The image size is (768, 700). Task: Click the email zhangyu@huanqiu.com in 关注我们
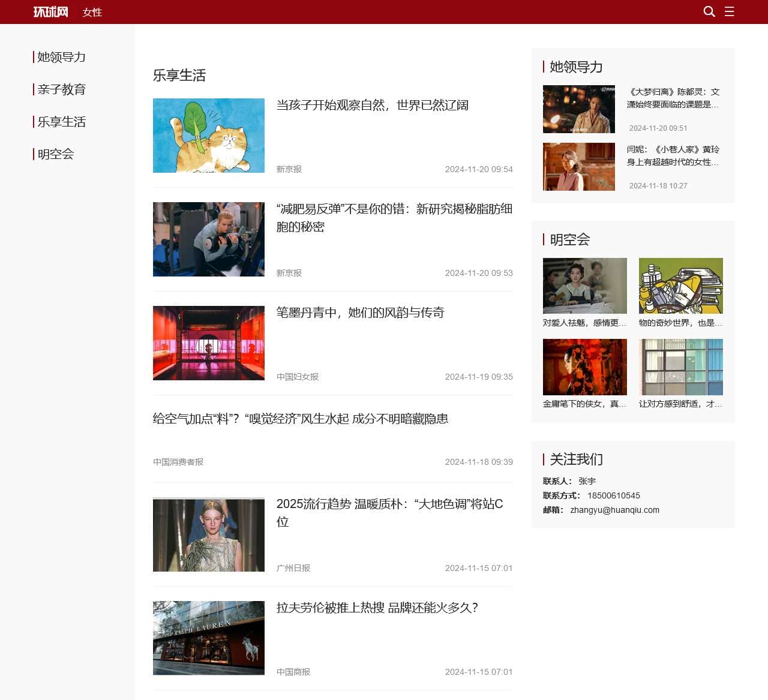click(615, 510)
